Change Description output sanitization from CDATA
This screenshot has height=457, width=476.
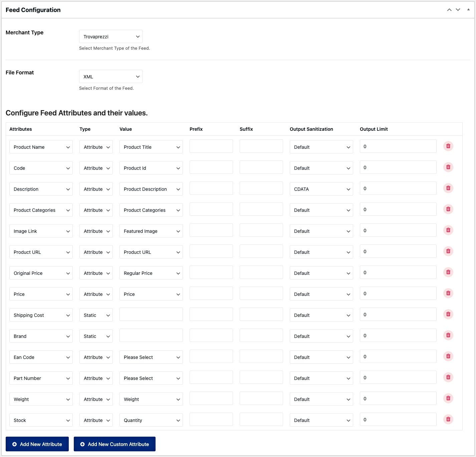[x=321, y=189]
